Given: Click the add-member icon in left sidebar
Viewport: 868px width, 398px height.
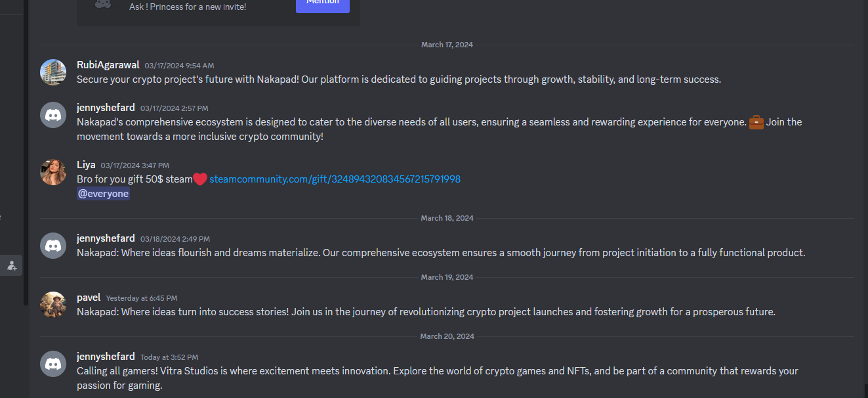Looking at the screenshot, I should [x=12, y=266].
